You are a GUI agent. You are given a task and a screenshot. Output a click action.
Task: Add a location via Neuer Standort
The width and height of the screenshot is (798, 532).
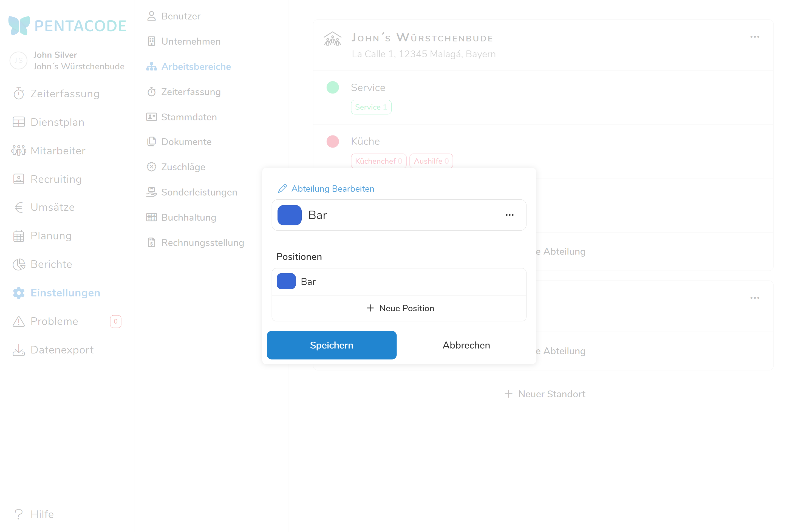click(x=545, y=394)
